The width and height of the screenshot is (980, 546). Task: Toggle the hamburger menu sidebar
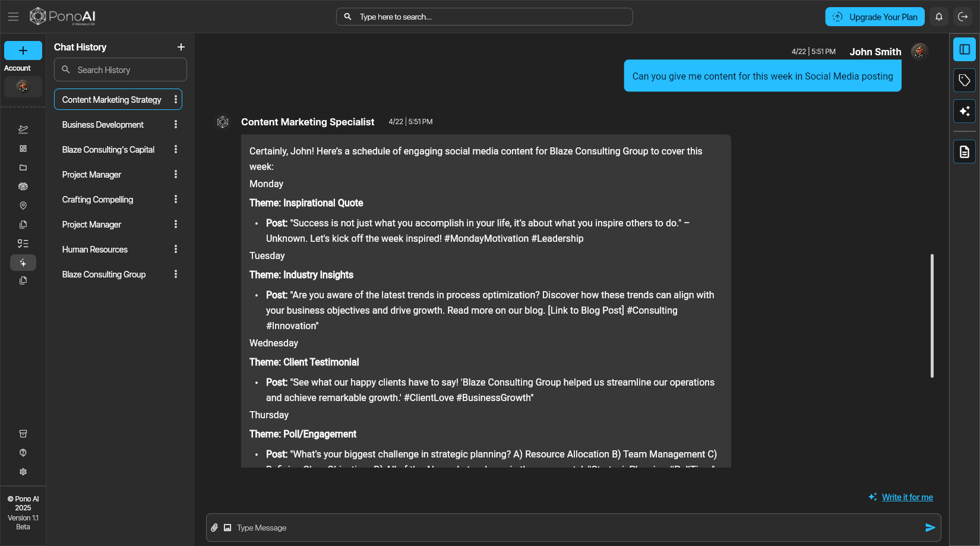coord(13,17)
